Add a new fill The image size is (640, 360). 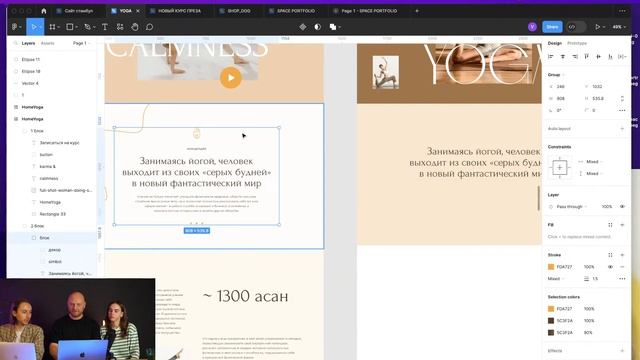(622, 225)
